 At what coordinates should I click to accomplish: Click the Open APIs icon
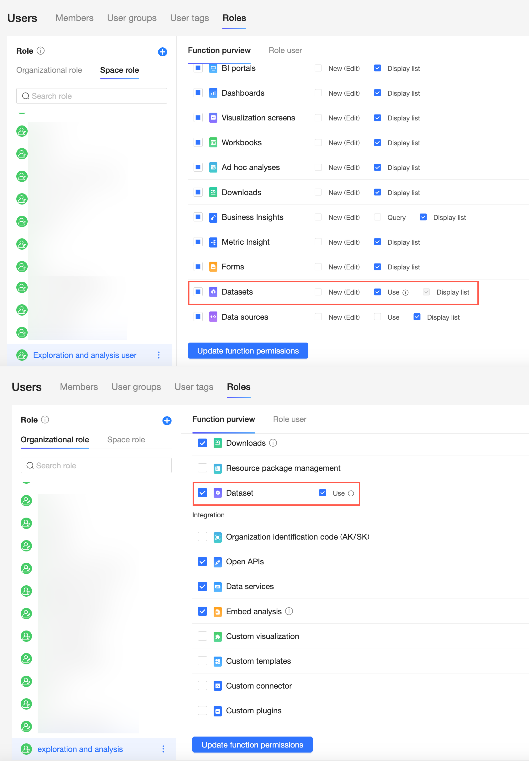pos(217,562)
